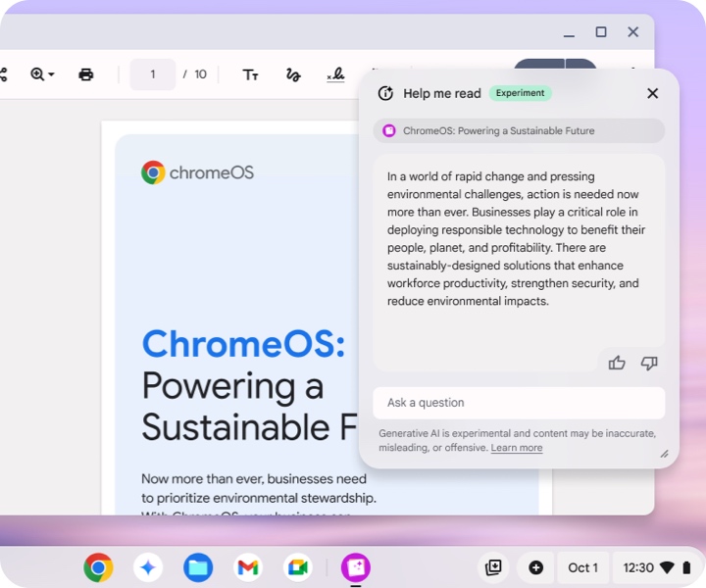Open the Learn more link
The height and width of the screenshot is (588, 706).
517,448
